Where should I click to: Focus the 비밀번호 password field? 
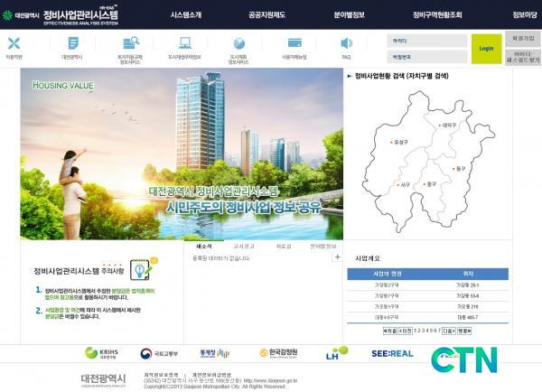(427, 57)
